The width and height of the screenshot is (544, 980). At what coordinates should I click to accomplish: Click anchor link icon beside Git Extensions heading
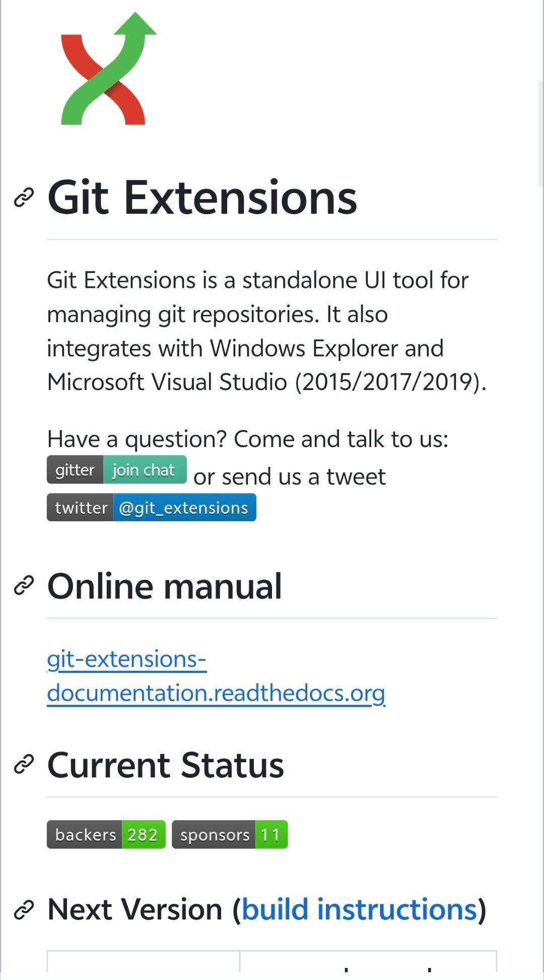tap(24, 198)
